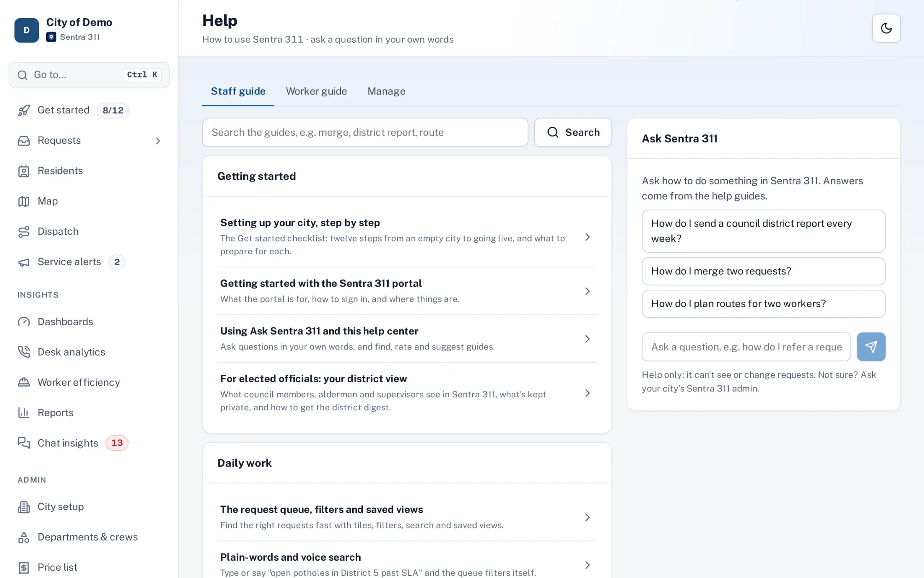This screenshot has height=578, width=924.
Task: Click the Service alerts megaphone icon
Action: (24, 262)
